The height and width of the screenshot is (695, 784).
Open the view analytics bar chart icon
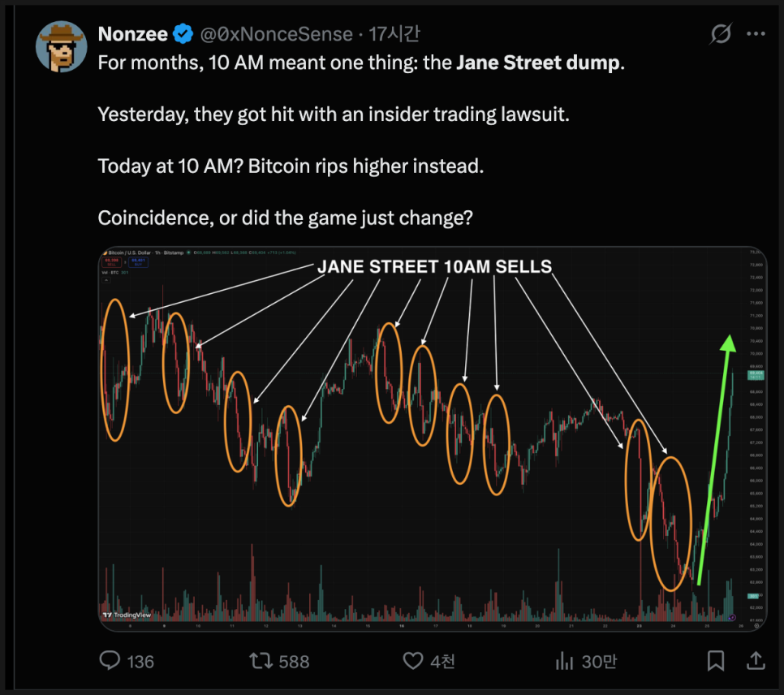(565, 661)
